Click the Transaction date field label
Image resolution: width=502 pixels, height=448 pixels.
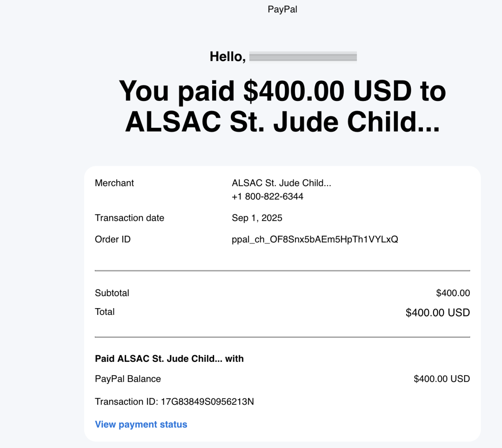(x=130, y=218)
